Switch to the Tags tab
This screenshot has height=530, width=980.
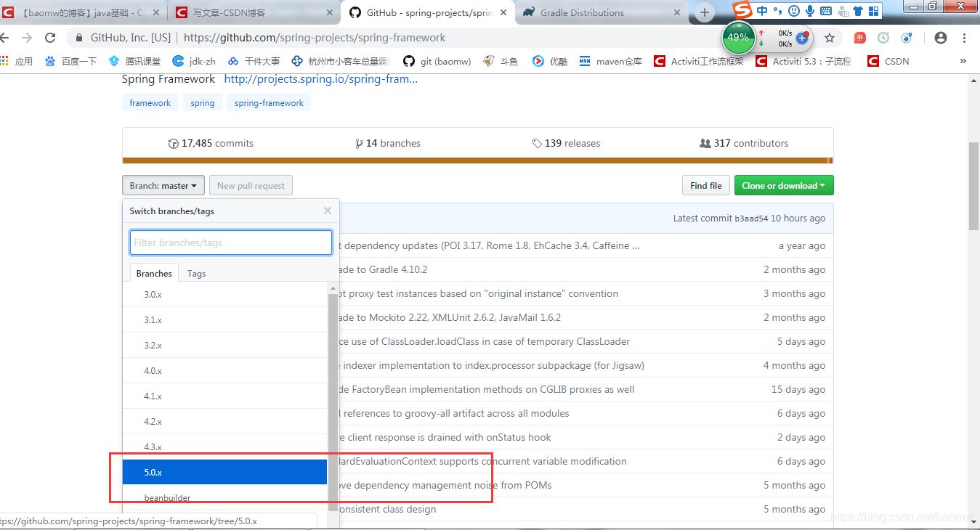pyautogui.click(x=196, y=274)
